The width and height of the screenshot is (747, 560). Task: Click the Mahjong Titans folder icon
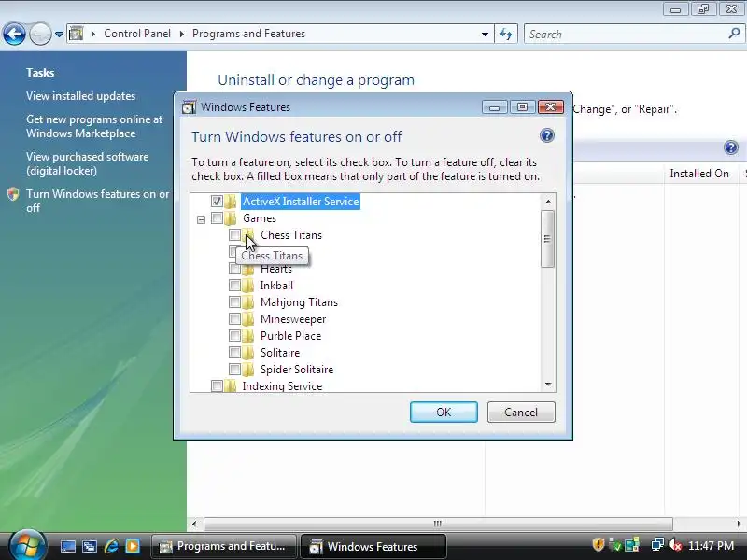(x=248, y=301)
